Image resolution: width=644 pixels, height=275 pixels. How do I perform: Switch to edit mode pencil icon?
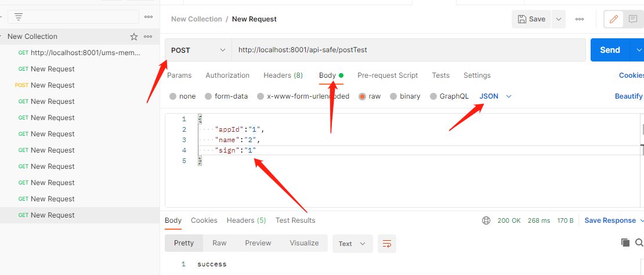click(613, 19)
